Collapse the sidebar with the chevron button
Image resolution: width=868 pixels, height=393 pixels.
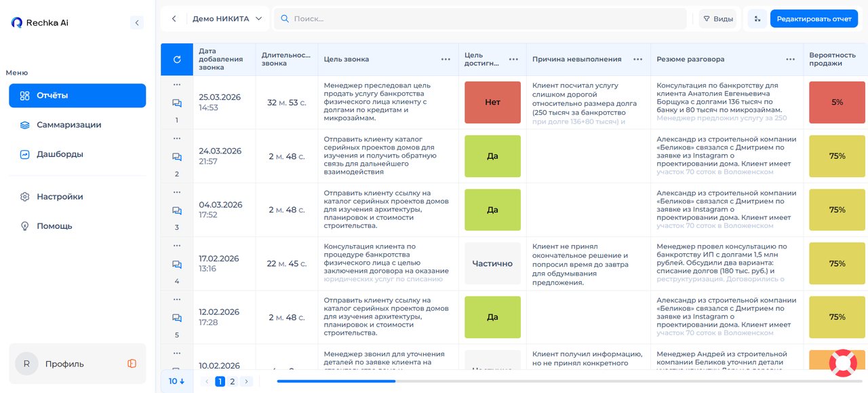pos(137,22)
